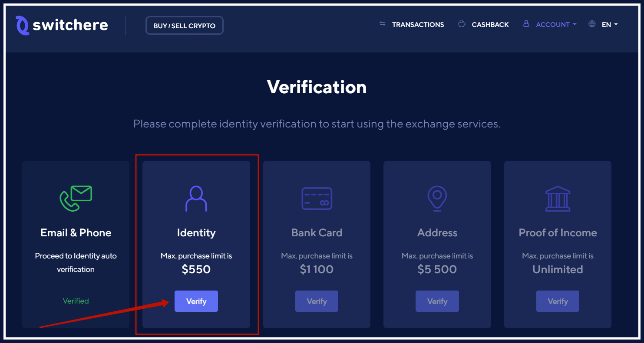Click the Unlimited purchase limit value
The image size is (644, 343).
point(558,269)
